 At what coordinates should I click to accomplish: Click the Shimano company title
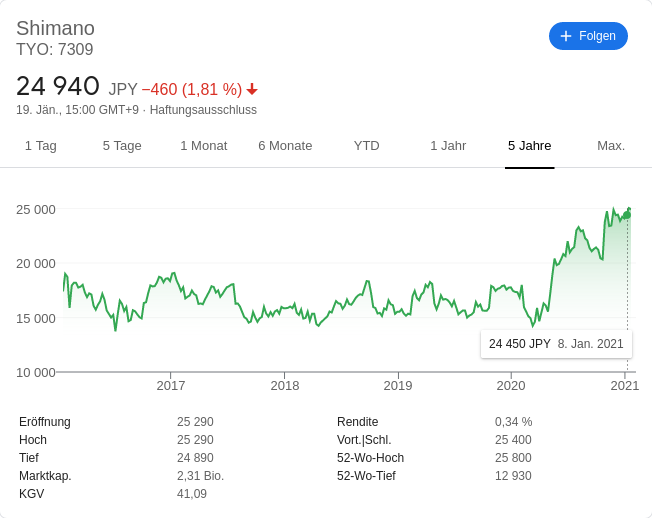tap(55, 28)
